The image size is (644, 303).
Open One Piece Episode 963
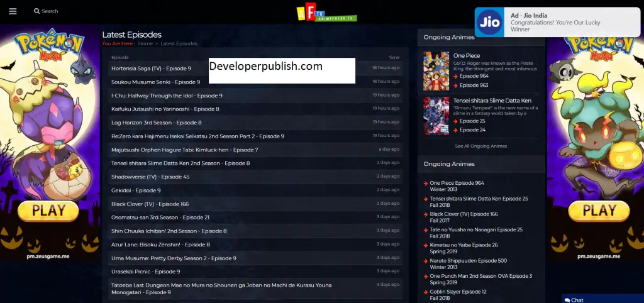click(x=474, y=85)
